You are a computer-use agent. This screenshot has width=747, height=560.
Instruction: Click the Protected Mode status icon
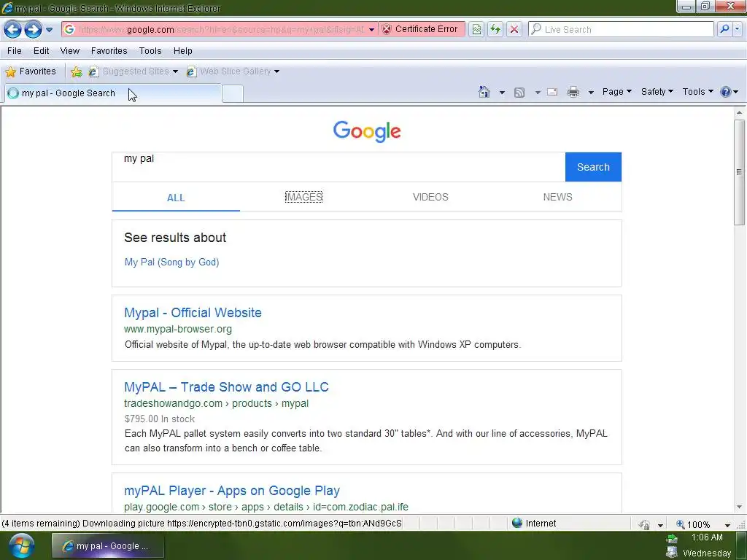tap(644, 524)
